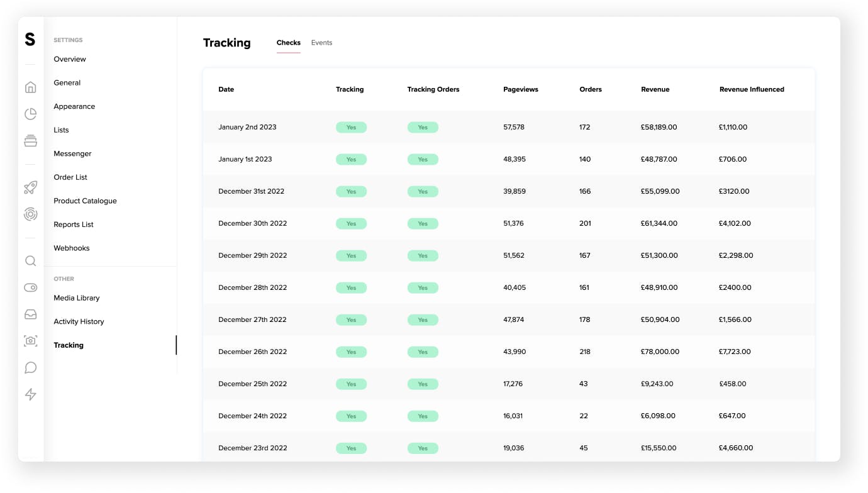The width and height of the screenshot is (868, 493).
Task: Click orders value 218
Action: 585,352
